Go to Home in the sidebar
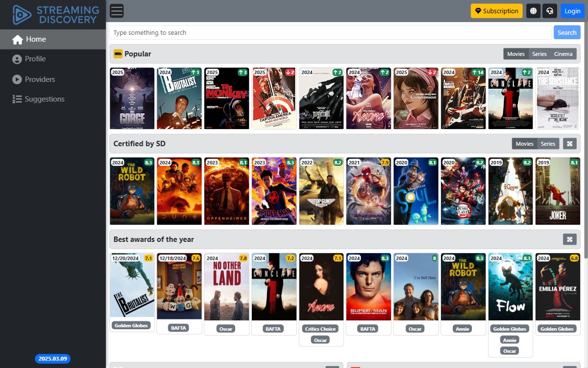 coord(53,39)
